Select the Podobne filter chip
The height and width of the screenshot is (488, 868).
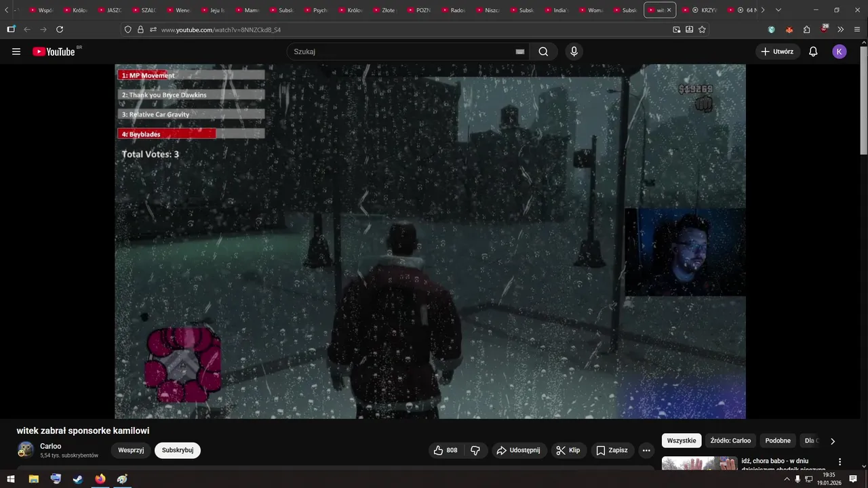click(x=778, y=441)
